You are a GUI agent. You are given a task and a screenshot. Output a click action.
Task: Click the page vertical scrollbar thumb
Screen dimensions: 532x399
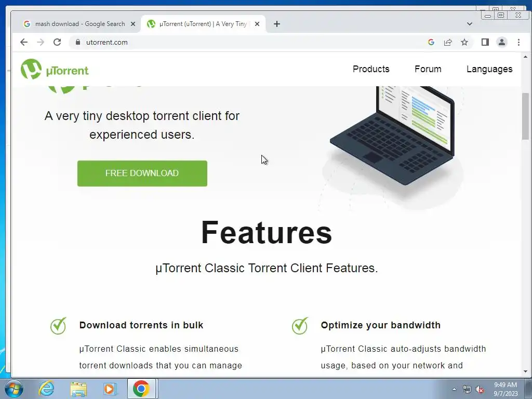(x=525, y=116)
